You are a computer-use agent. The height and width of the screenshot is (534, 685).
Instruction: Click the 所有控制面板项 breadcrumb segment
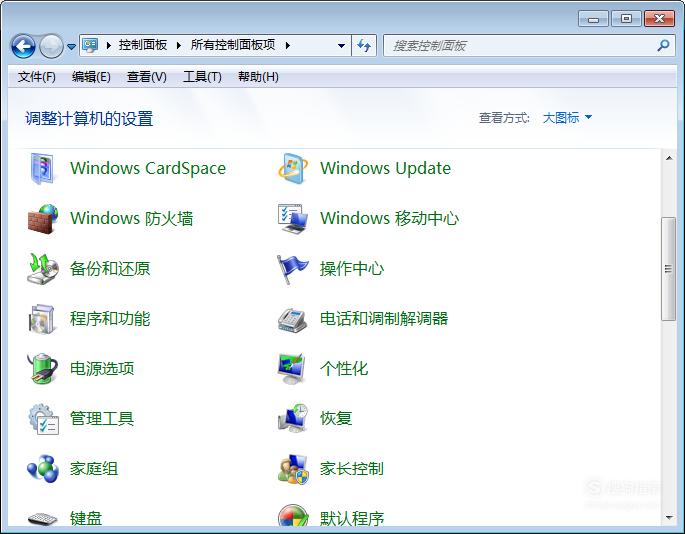tap(233, 45)
